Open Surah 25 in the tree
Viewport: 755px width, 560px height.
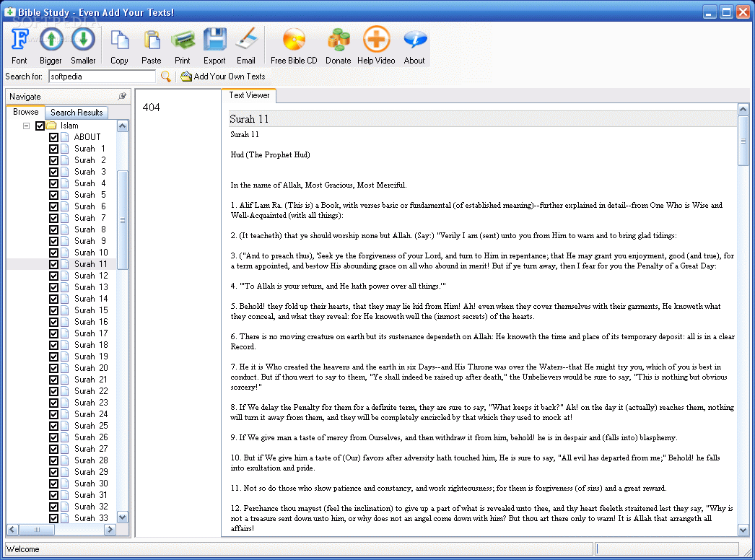91,426
